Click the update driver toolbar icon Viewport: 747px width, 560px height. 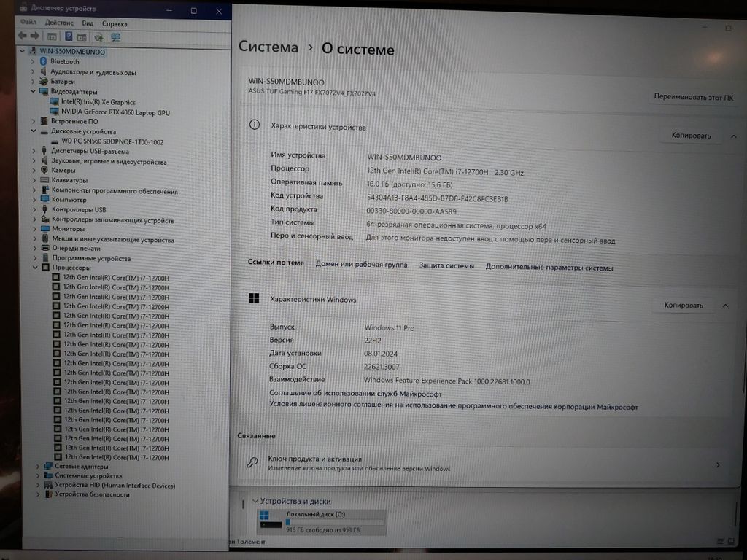(98, 36)
